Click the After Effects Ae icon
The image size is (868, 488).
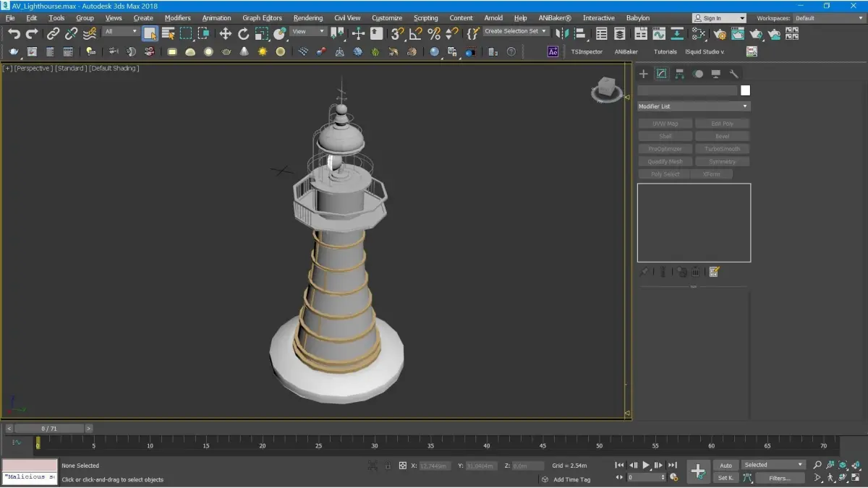pyautogui.click(x=553, y=51)
